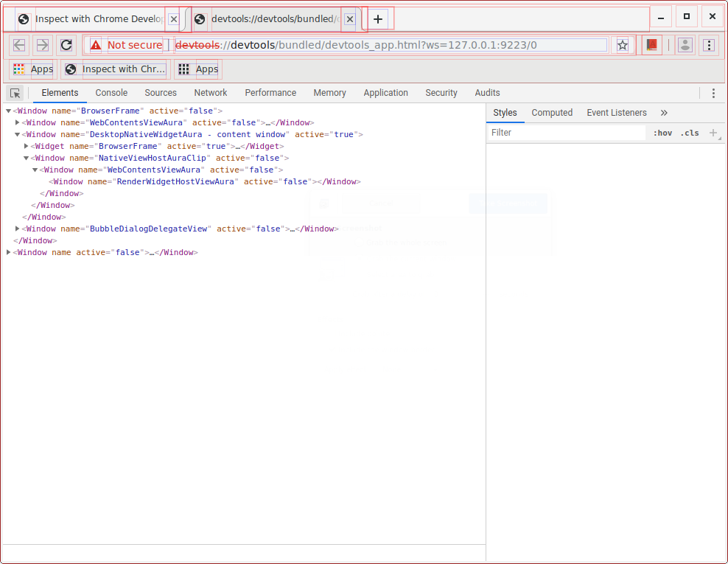
Task: Collapse the NativeViewHostAuraClip window node
Action: [x=27, y=158]
